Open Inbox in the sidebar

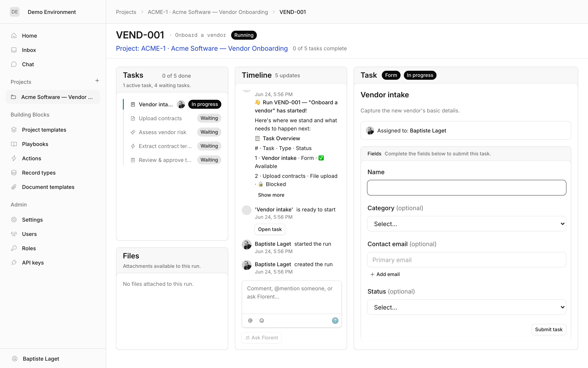tap(53, 50)
